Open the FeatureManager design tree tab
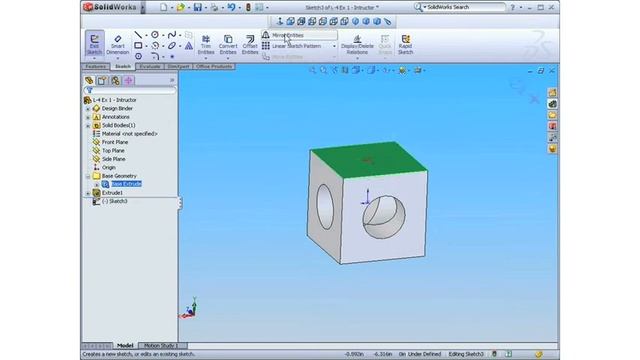Screen dimensions: 640x360 click(89, 80)
